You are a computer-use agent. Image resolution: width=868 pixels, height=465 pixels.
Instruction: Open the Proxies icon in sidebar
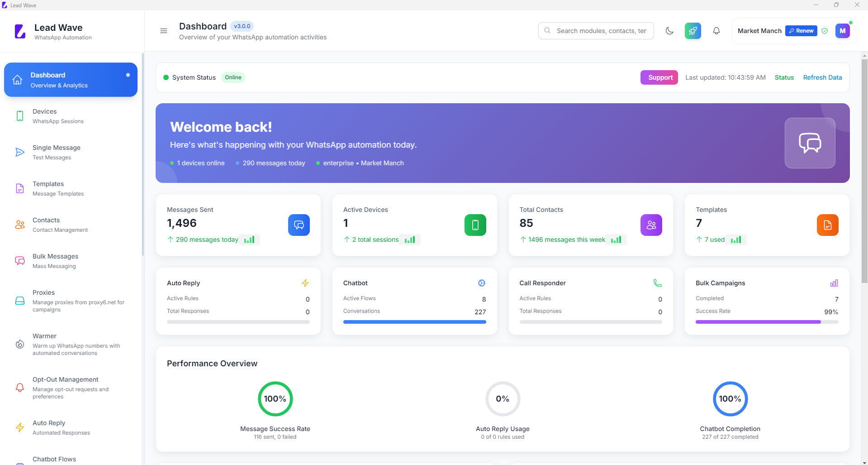click(x=19, y=301)
